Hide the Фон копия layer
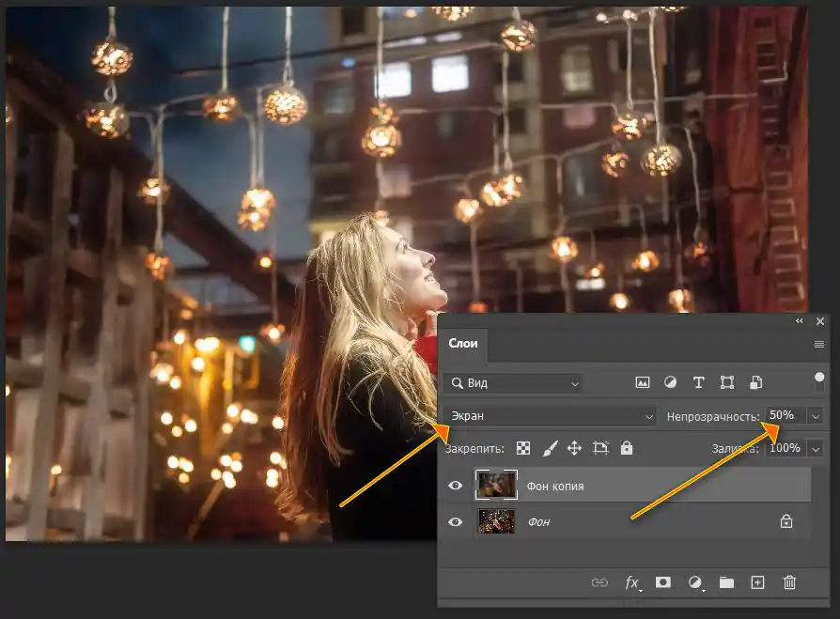Viewport: 840px width, 619px height. point(456,485)
